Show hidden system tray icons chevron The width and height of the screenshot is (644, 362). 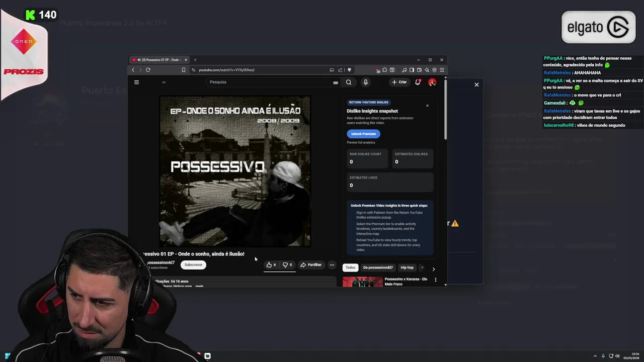click(595, 356)
